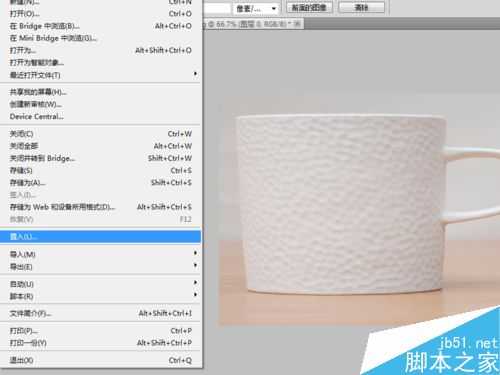Choose 打开为智能对象... menu entry

(100, 63)
